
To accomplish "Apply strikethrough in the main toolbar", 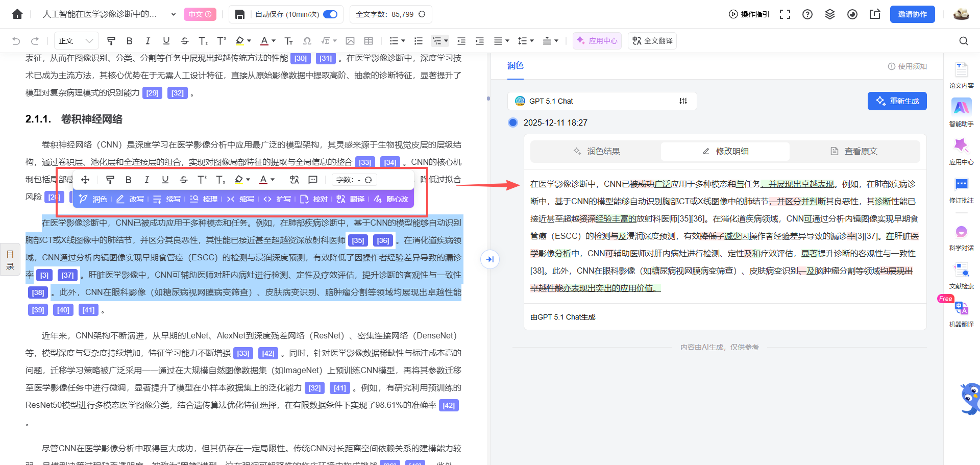I will coord(184,41).
